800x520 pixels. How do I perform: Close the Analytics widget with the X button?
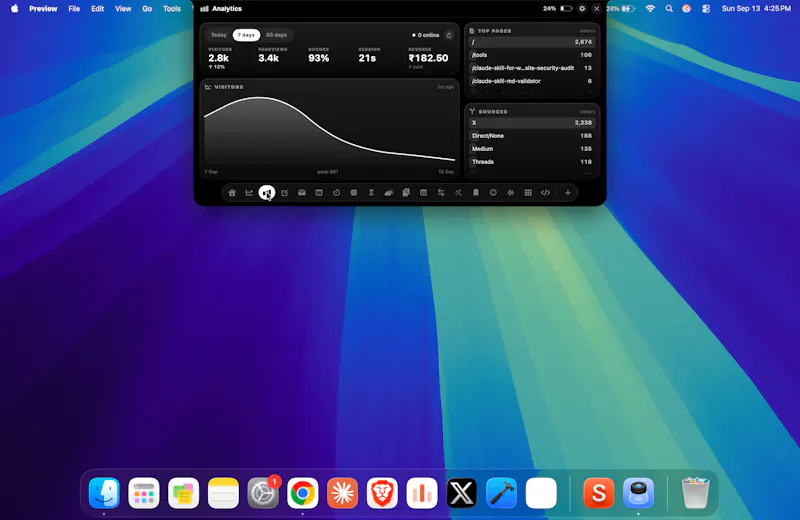tap(596, 9)
